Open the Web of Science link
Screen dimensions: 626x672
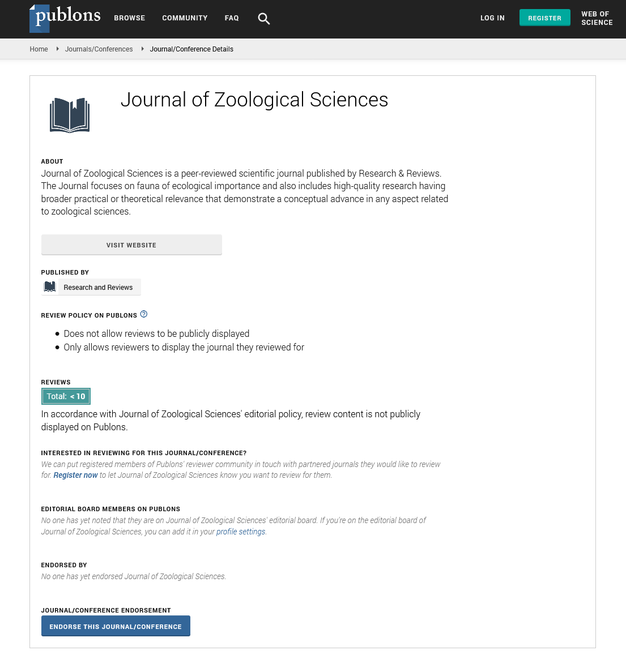(597, 18)
